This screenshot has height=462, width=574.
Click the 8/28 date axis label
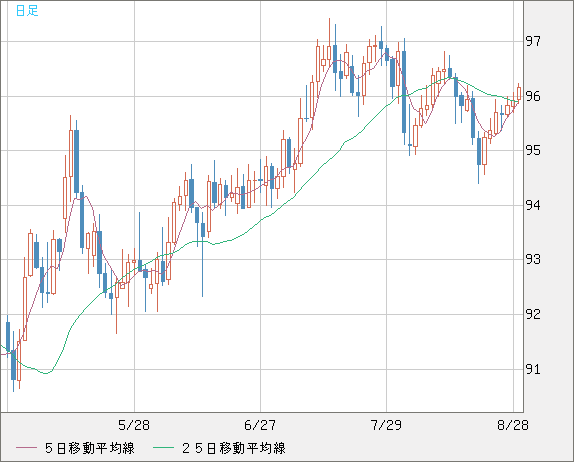[512, 425]
